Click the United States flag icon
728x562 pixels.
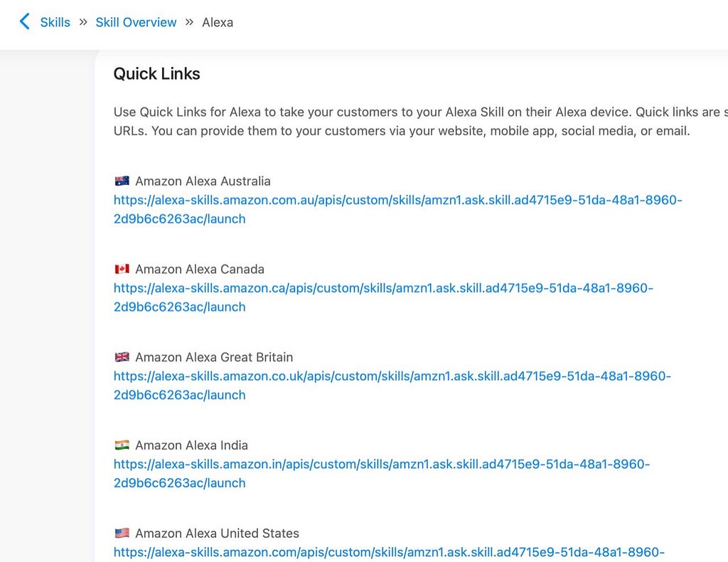[122, 533]
